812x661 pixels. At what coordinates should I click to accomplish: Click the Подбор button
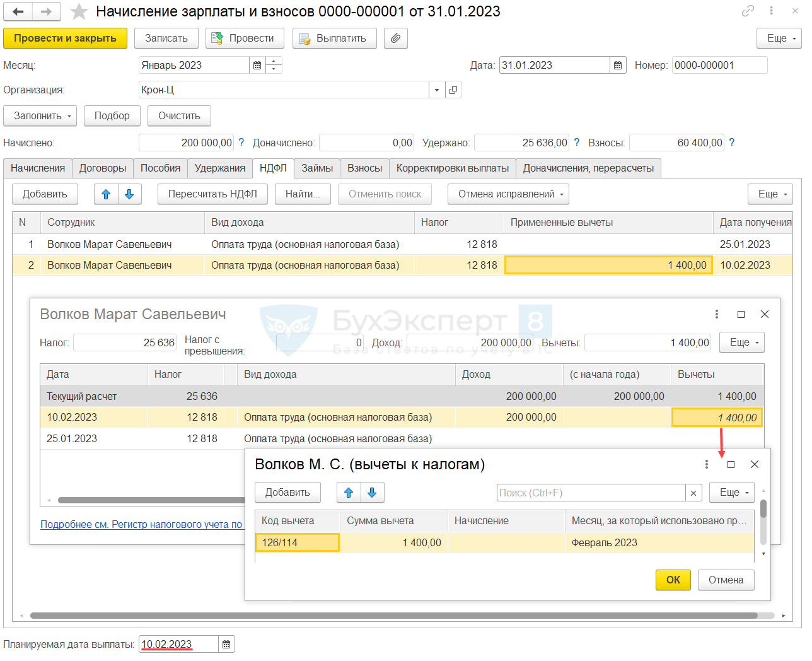112,116
